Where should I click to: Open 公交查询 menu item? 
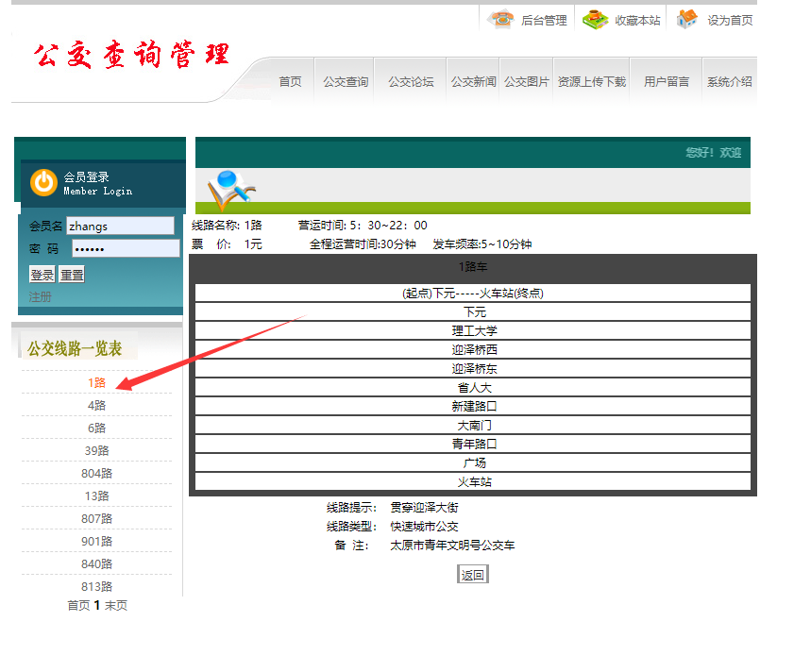tap(346, 81)
